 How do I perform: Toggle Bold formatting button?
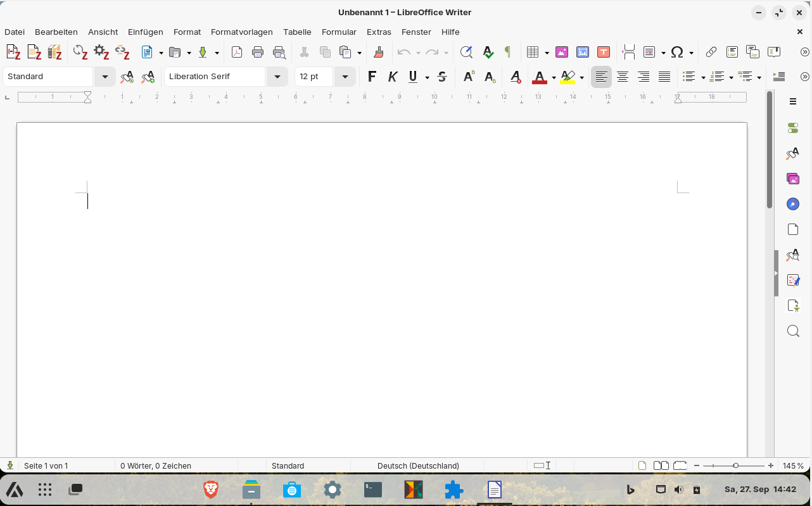tap(372, 77)
